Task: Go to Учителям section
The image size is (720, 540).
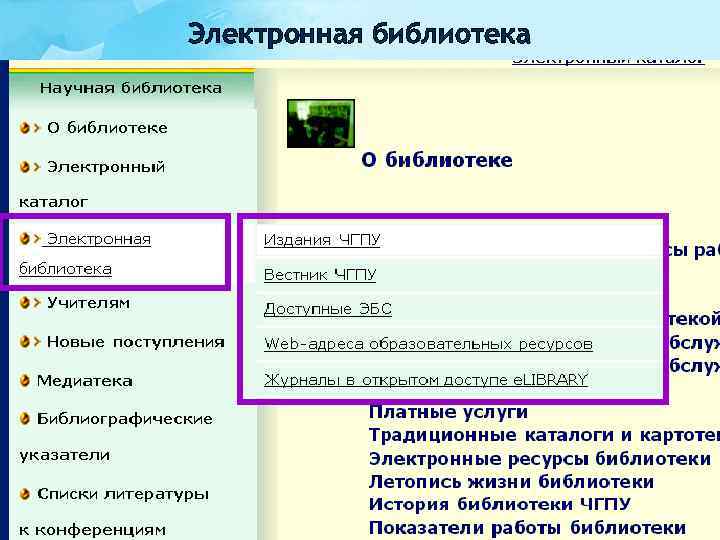Action: click(88, 303)
